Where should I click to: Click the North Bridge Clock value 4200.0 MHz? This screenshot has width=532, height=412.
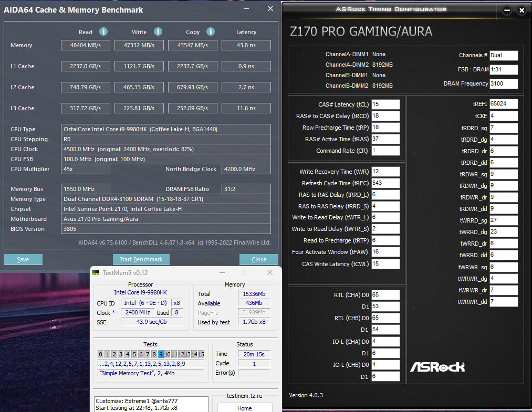click(246, 169)
